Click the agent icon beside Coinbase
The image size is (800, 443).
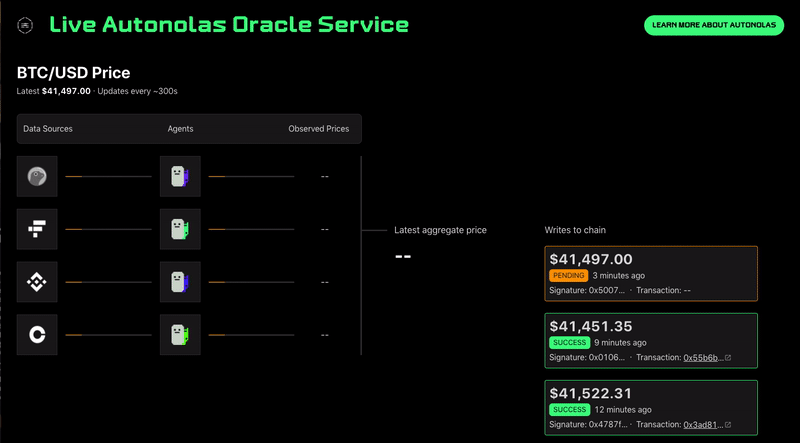[x=180, y=335]
